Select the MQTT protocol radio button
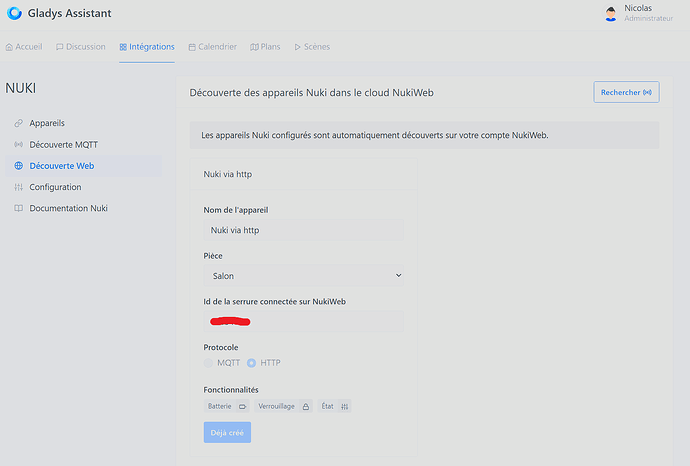Viewport: 690px width, 466px height. [209, 363]
